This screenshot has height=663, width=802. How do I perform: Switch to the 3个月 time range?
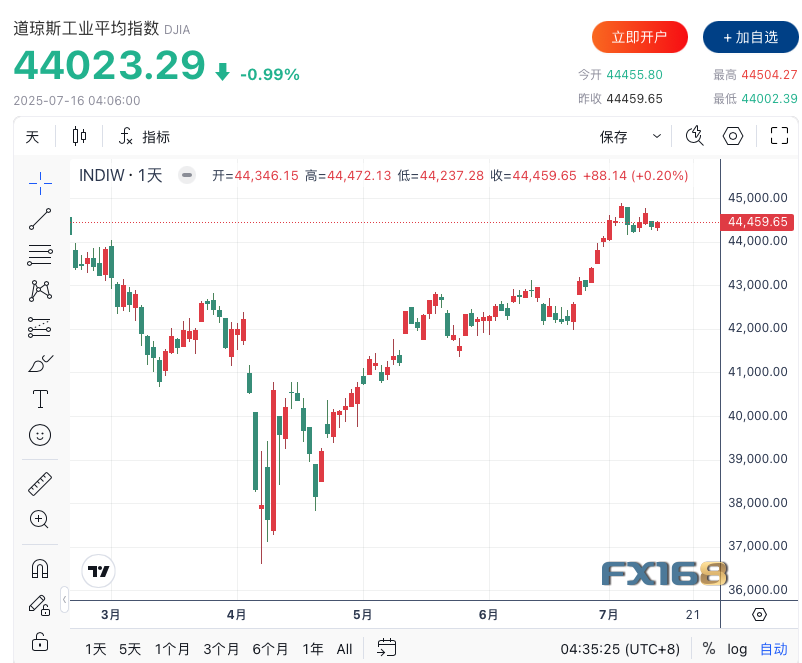[221, 648]
